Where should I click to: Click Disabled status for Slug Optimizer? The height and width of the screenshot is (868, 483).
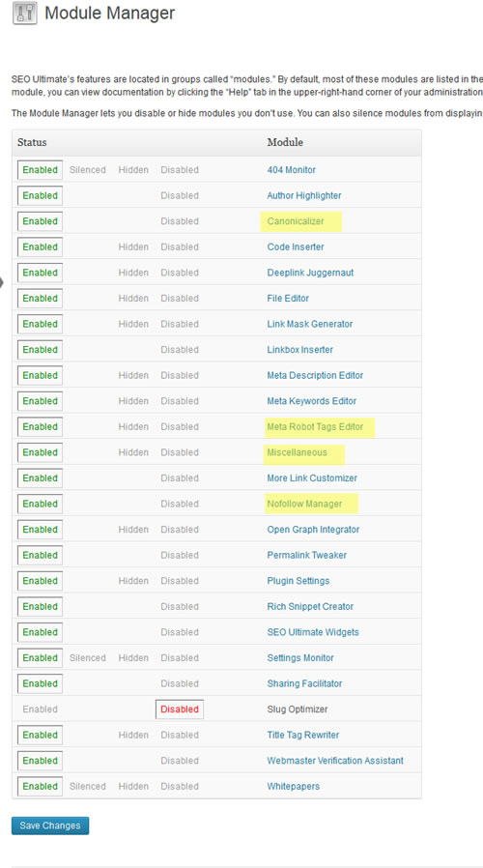180,709
